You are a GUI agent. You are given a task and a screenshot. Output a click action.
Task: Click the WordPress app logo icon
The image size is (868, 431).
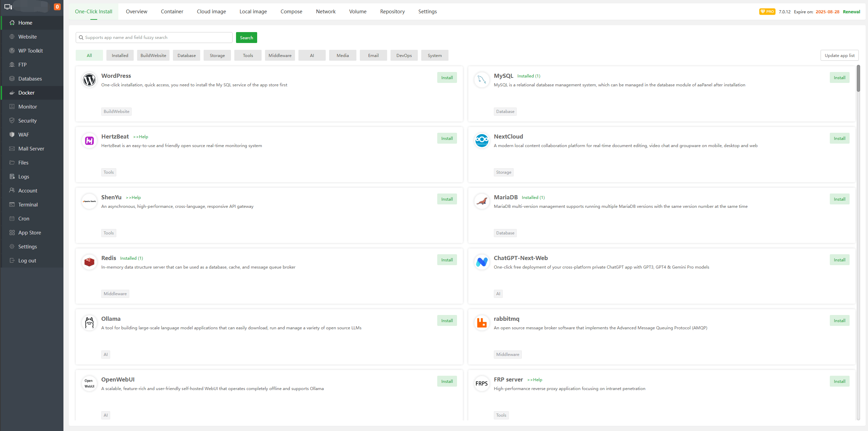[x=89, y=80]
